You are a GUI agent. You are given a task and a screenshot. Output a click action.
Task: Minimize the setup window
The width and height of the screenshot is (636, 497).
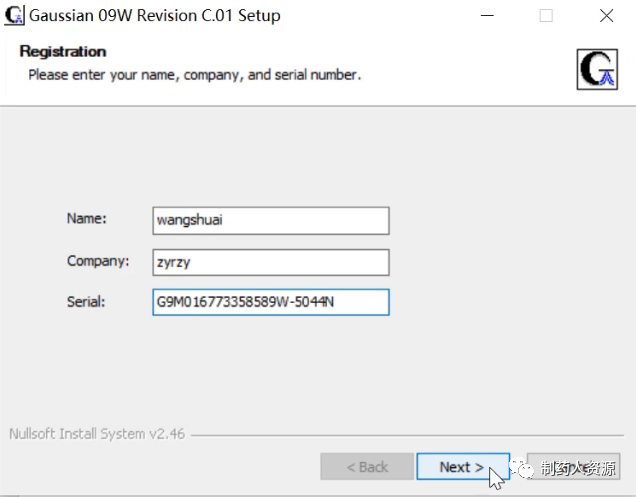pos(486,16)
